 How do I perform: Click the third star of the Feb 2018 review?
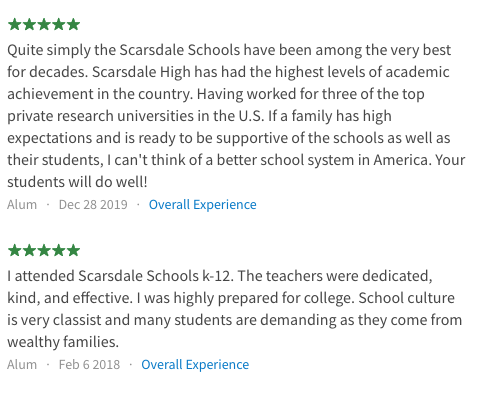[44, 250]
